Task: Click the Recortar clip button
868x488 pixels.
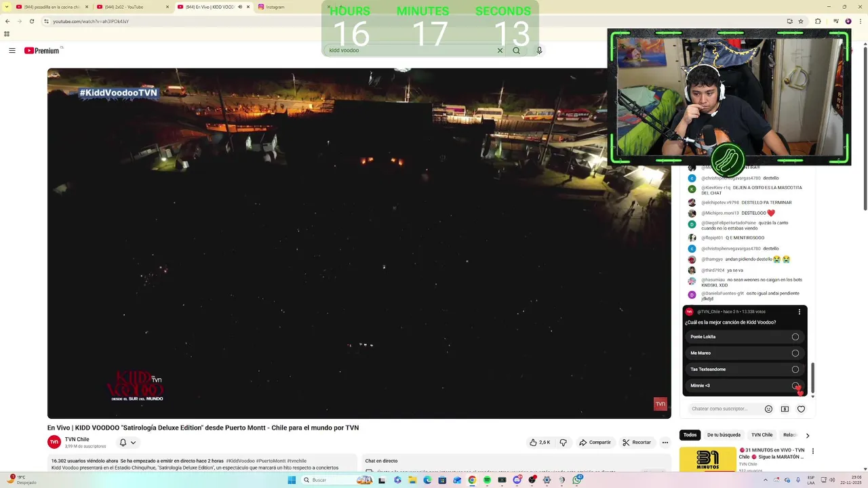Action: pos(636,443)
